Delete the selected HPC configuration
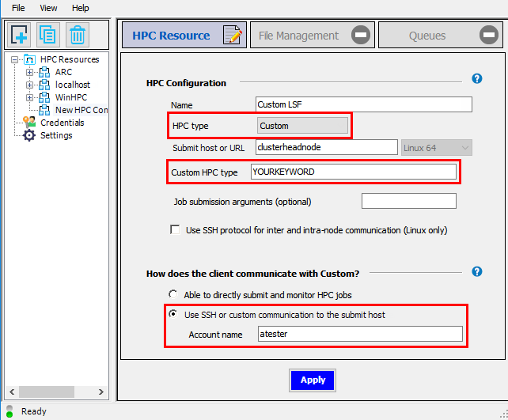 pyautogui.click(x=77, y=34)
